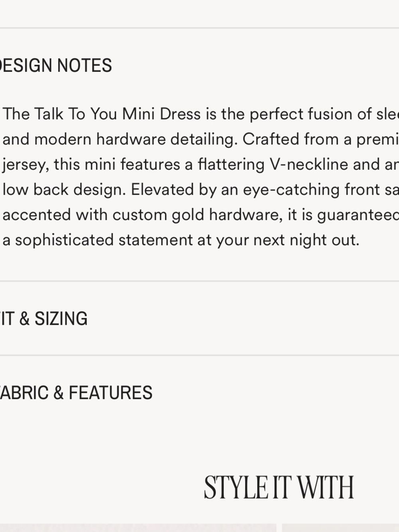Click the word 'SIZING' in the accordion

(61, 318)
